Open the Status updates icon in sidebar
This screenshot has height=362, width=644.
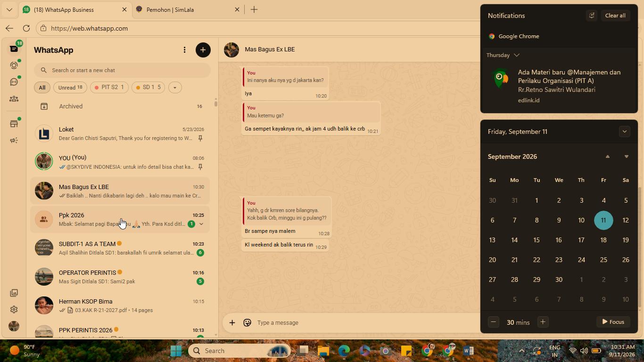point(14,66)
